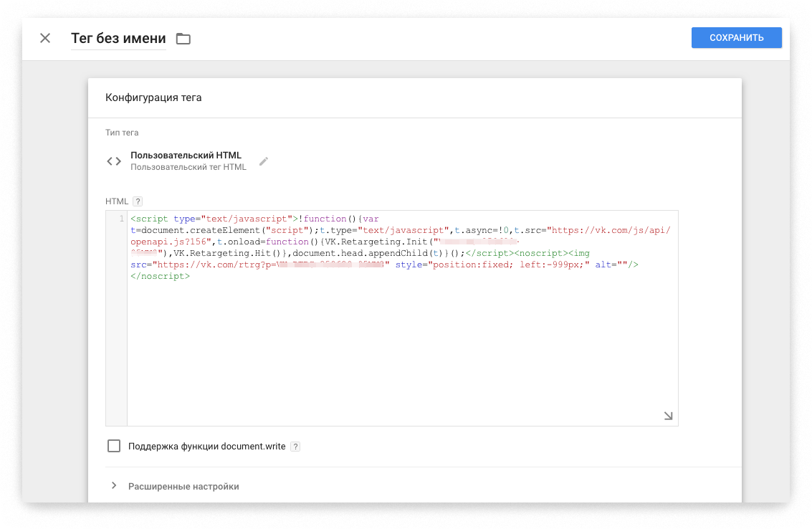
Task: Close the tag editor with the X icon
Action: click(45, 38)
